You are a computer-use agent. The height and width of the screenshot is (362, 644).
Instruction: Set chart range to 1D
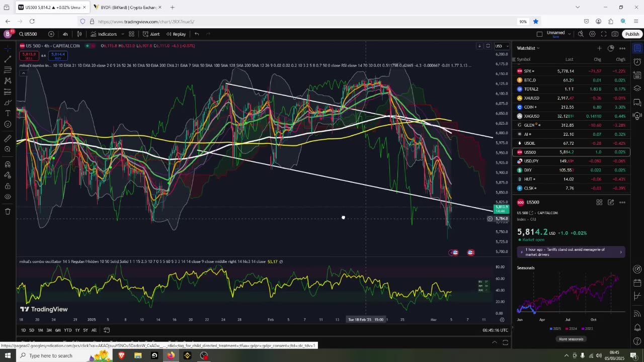coord(23,330)
